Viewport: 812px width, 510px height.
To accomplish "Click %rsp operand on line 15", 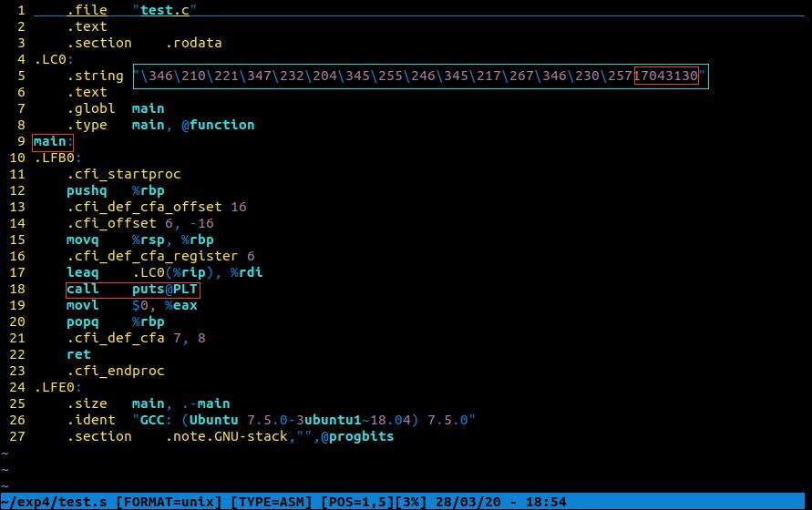I will click(149, 240).
